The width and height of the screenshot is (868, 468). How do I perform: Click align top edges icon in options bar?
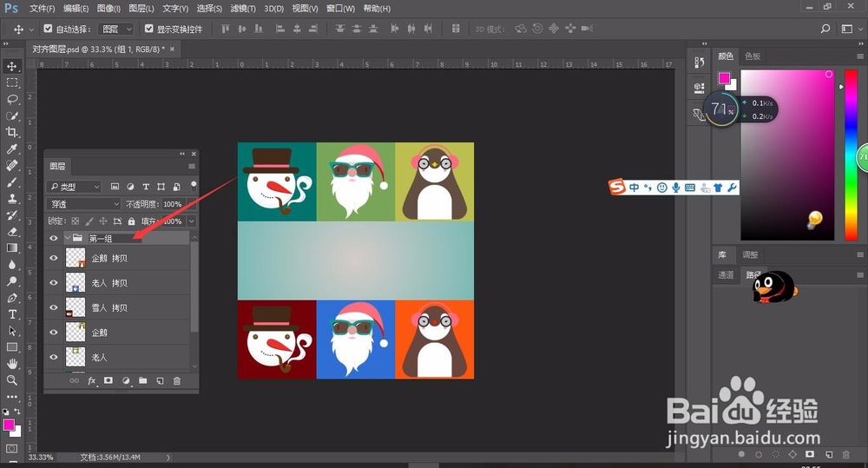(226, 29)
